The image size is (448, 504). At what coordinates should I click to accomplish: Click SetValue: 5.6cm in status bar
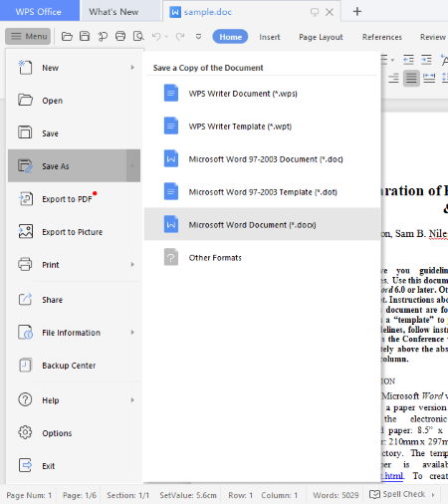(188, 495)
